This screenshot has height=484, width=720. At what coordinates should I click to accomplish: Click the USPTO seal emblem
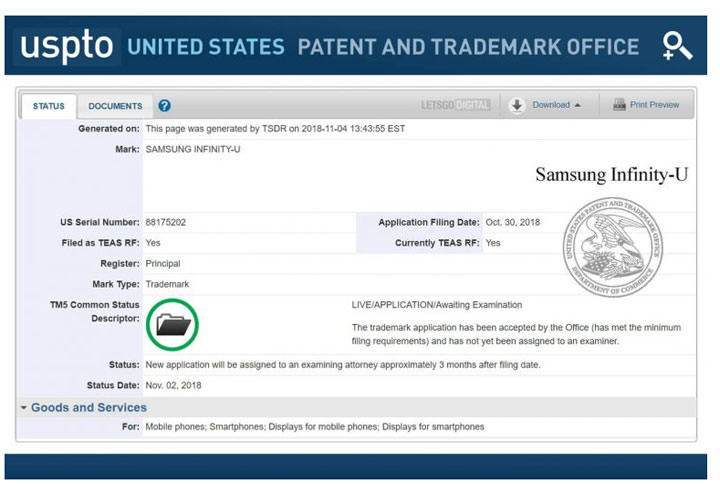click(x=613, y=247)
